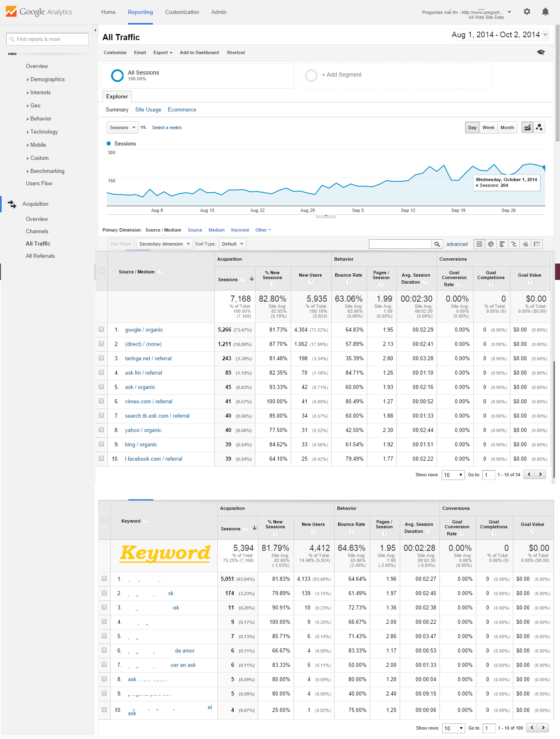Viewport: 560px width, 739px height.
Task: Click the Google Analytics logo
Action: [39, 12]
